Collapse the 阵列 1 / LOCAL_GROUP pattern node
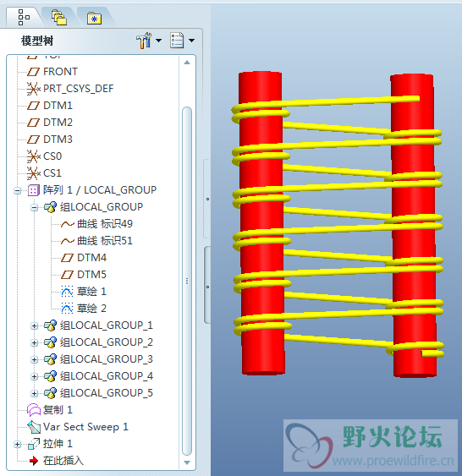This screenshot has width=462, height=476. pos(18,190)
